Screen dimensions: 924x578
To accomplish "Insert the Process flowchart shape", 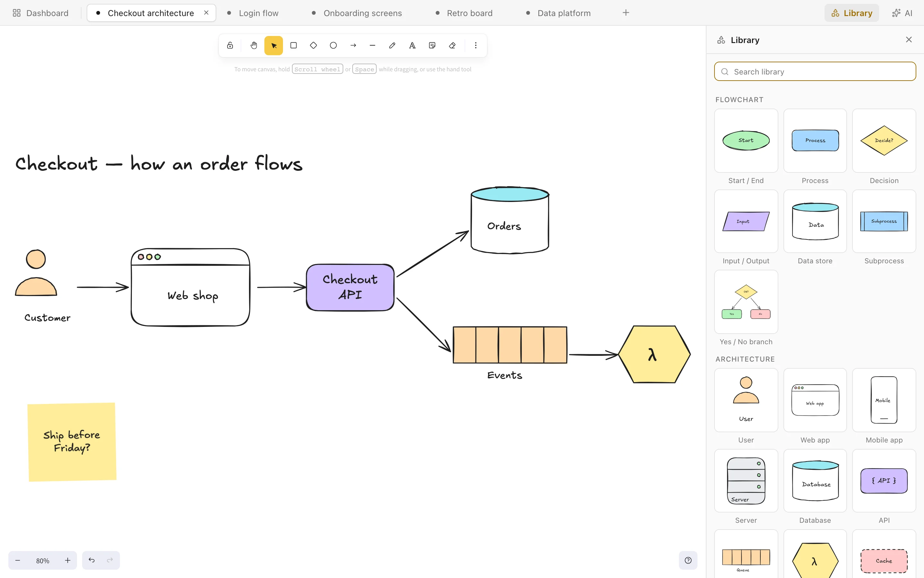I will click(x=815, y=141).
